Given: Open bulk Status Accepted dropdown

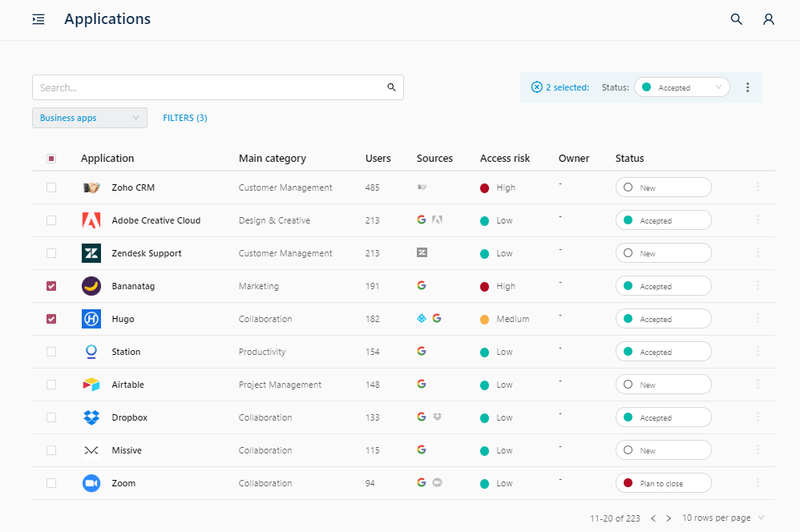Looking at the screenshot, I should coord(682,87).
